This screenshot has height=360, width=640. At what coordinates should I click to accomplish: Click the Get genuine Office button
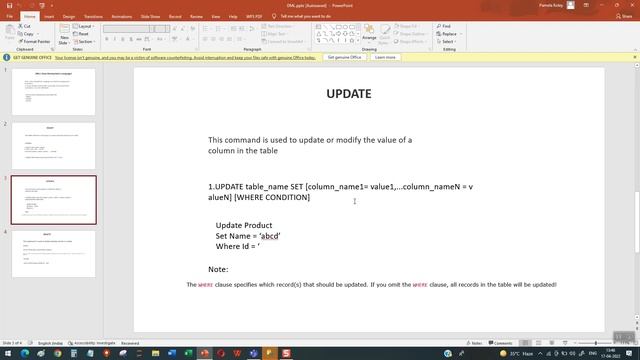[x=344, y=58]
